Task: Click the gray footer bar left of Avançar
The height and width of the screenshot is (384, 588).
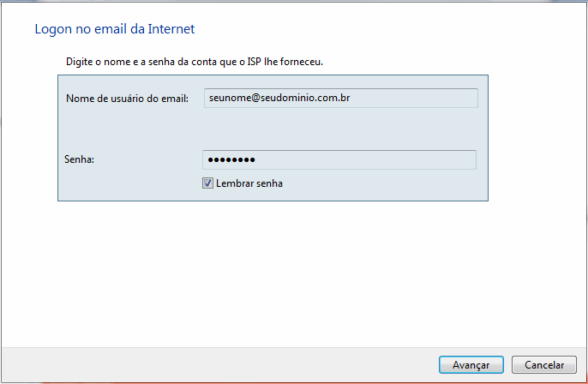Action: (x=214, y=364)
